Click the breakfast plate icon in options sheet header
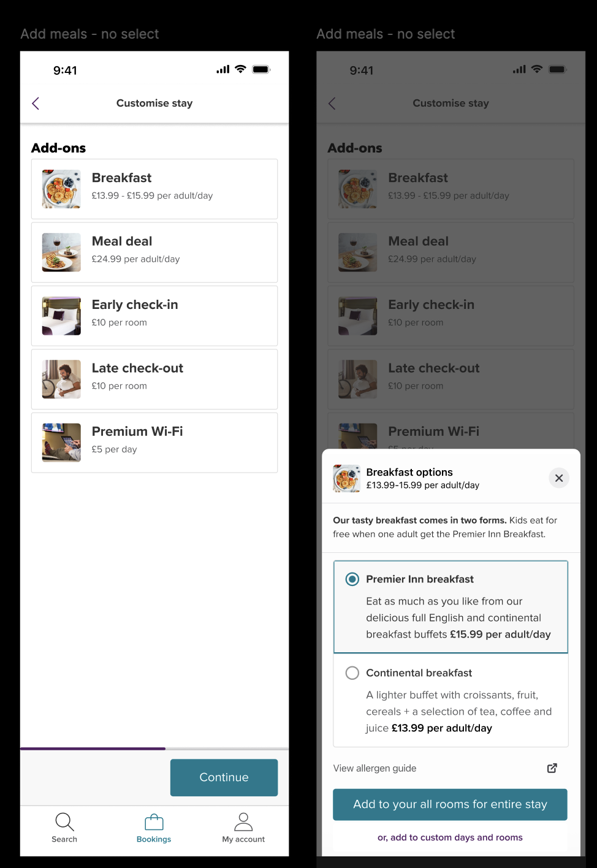 pyautogui.click(x=347, y=478)
